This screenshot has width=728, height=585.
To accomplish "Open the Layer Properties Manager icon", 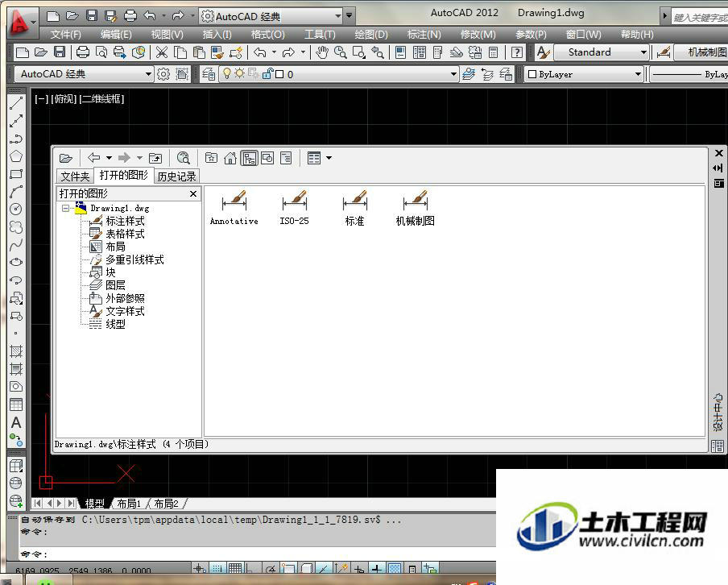I will (209, 74).
